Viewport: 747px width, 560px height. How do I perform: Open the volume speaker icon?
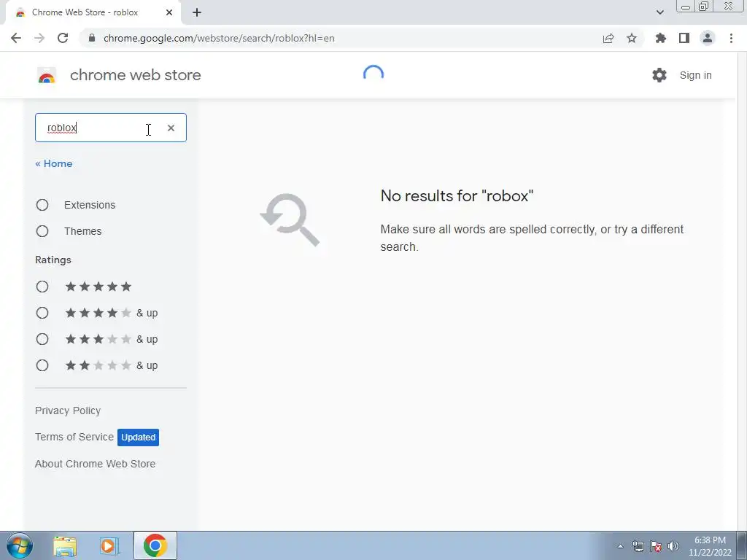point(673,546)
